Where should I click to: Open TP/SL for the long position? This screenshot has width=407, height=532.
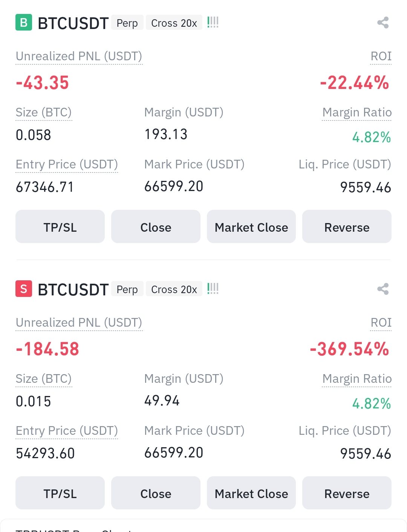tap(60, 227)
